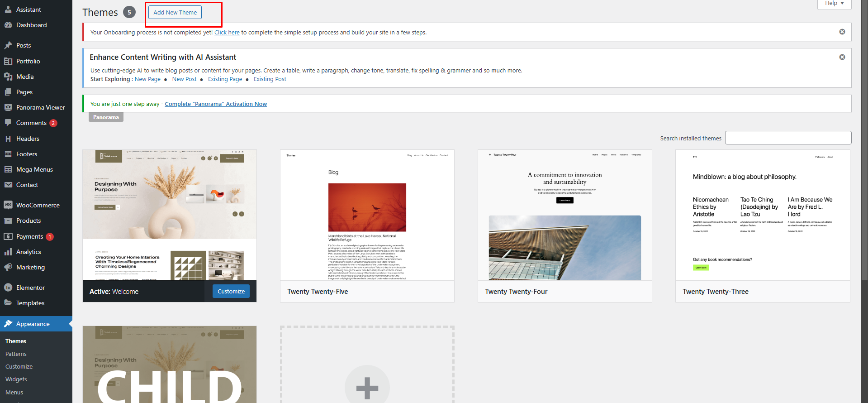Dismiss the onboarding process notice
The width and height of the screenshot is (868, 403).
pos(842,32)
